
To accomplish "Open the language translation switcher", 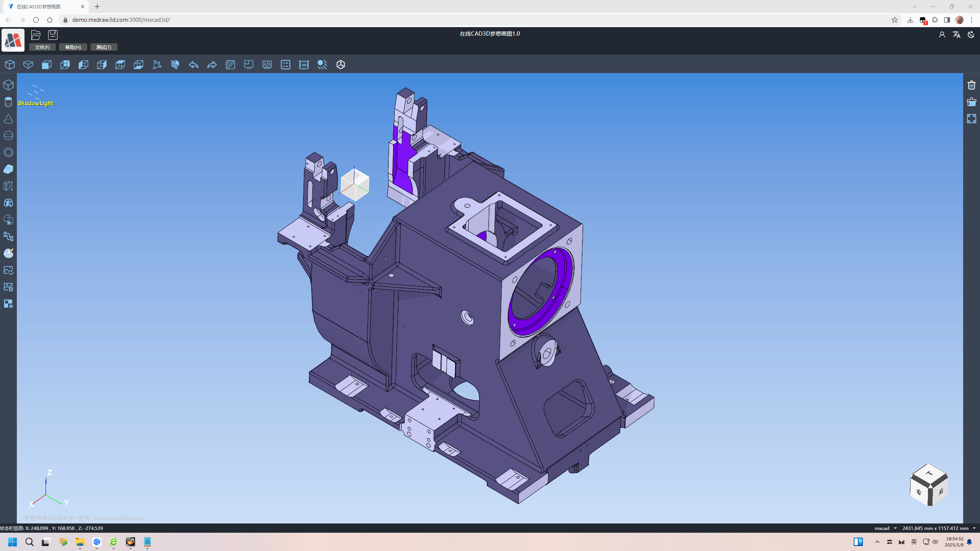I will (957, 34).
